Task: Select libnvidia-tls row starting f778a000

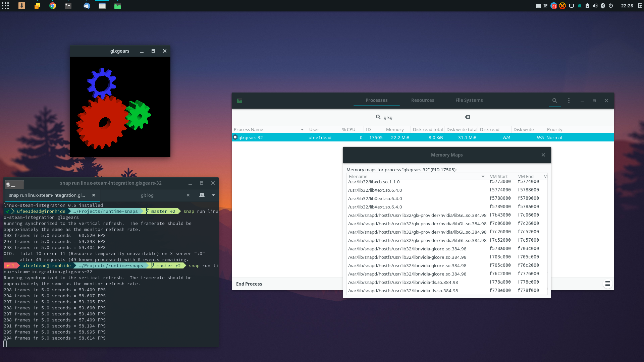Action: tap(447, 282)
